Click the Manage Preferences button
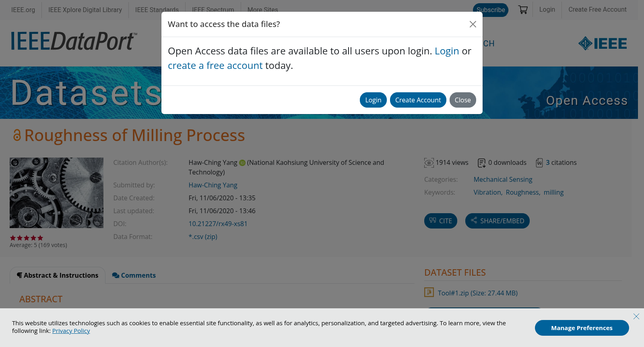Viewport: 644px width, 347px height. [582, 328]
